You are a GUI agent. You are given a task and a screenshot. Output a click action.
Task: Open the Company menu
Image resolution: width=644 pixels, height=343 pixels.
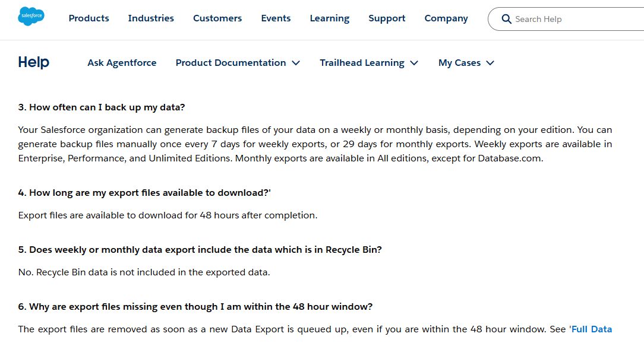tap(446, 18)
